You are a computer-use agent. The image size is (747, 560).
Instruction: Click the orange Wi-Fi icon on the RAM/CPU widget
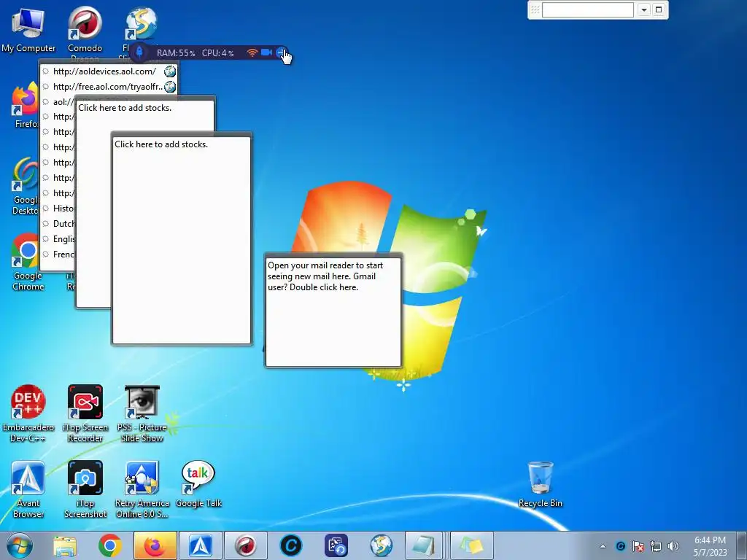click(252, 52)
